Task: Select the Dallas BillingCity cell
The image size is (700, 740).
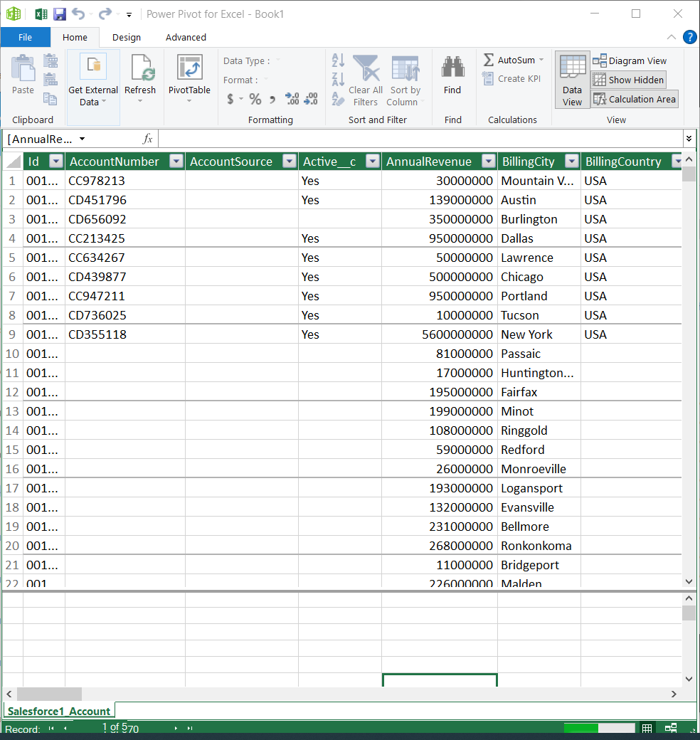Action: 539,238
